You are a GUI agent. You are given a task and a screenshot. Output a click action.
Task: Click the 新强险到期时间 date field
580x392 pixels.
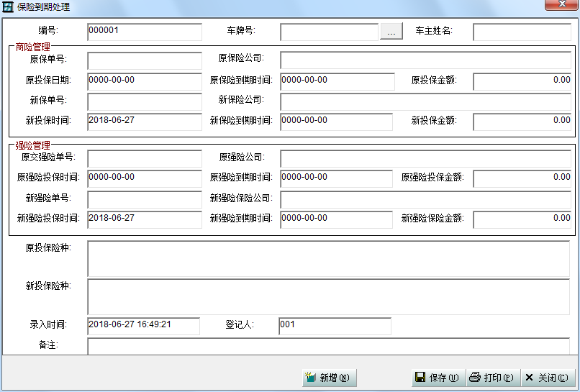[336, 219]
